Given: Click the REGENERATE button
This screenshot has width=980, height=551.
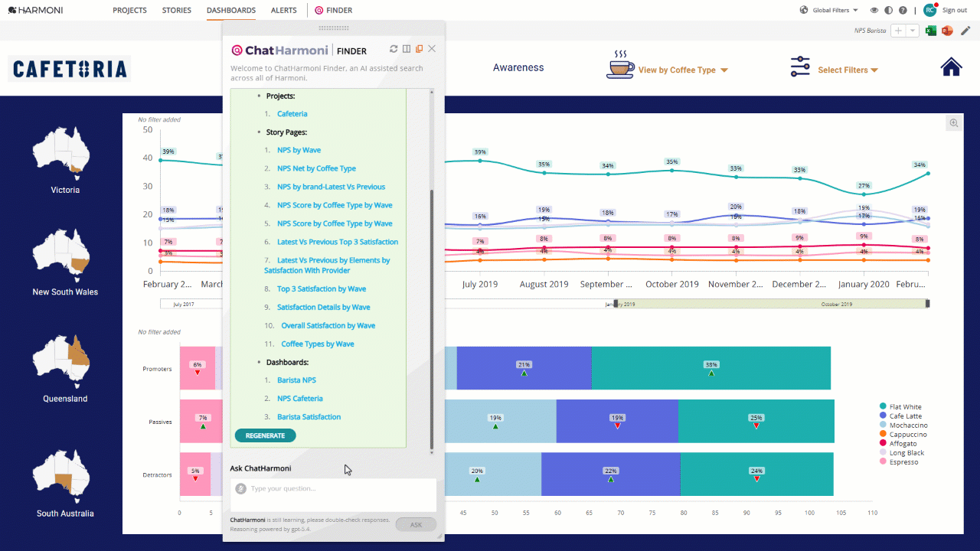Looking at the screenshot, I should (x=265, y=435).
